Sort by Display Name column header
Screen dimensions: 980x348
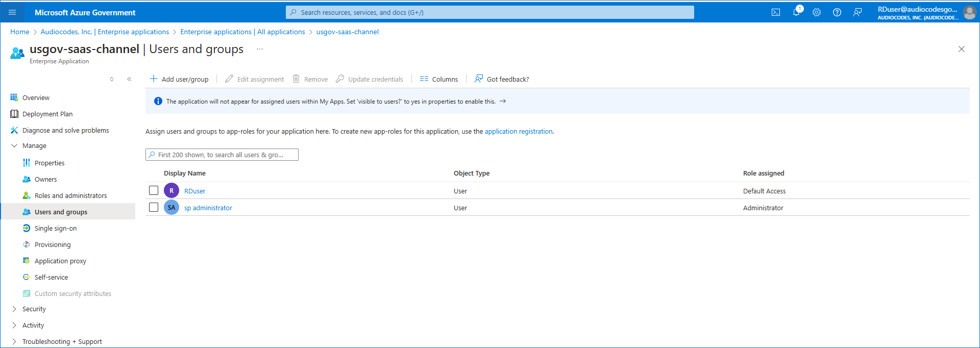point(185,173)
